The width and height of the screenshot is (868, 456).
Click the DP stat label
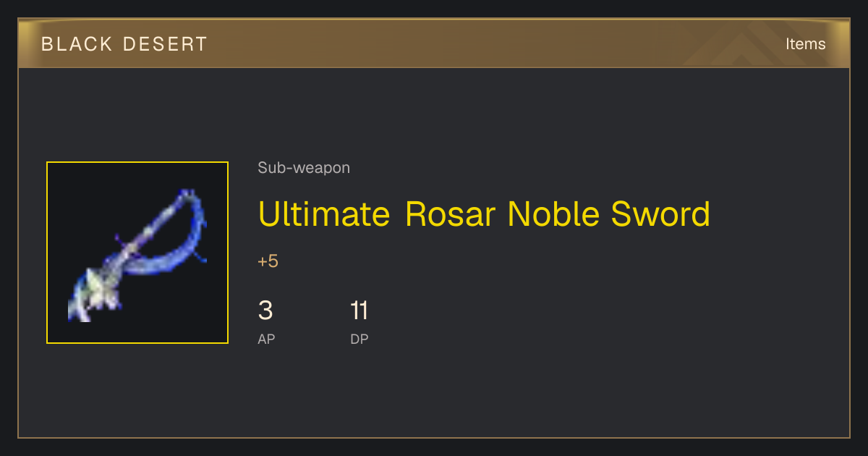(359, 339)
